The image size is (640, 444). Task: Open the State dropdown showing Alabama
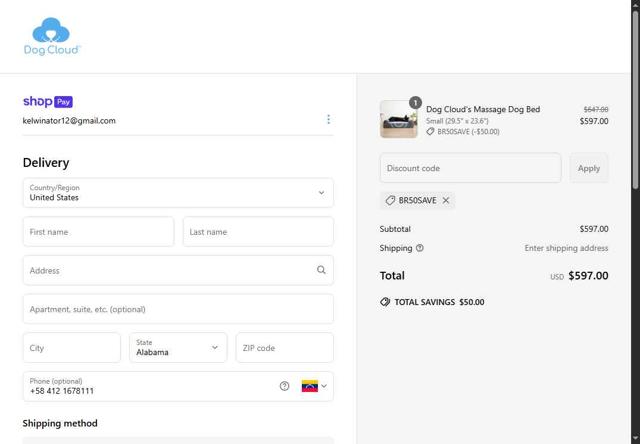178,348
